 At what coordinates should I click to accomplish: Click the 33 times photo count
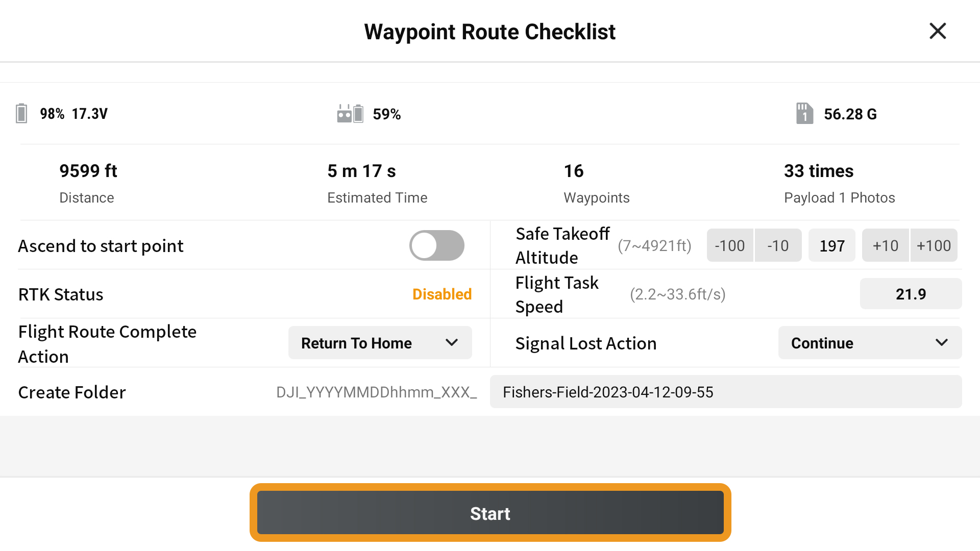pos(819,171)
